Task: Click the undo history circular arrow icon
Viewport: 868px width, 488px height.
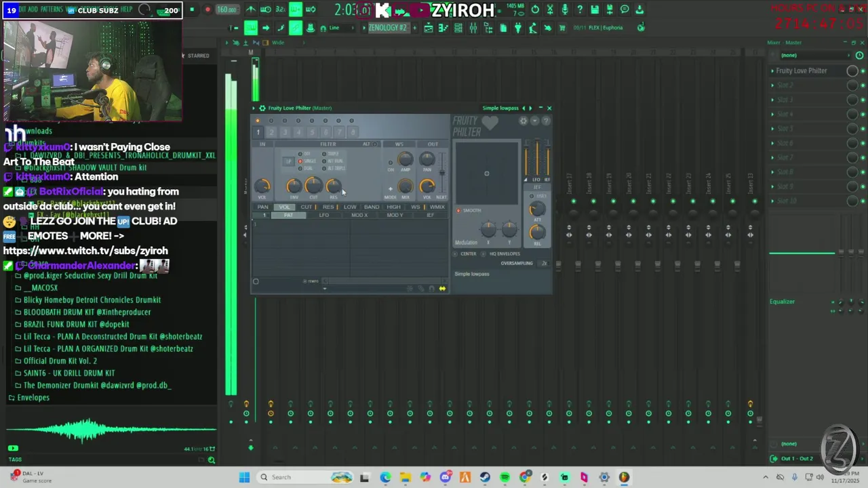Action: [535, 9]
